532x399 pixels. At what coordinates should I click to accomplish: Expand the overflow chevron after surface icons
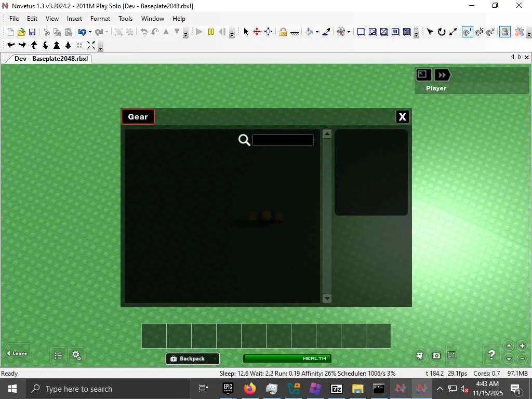[416, 33]
